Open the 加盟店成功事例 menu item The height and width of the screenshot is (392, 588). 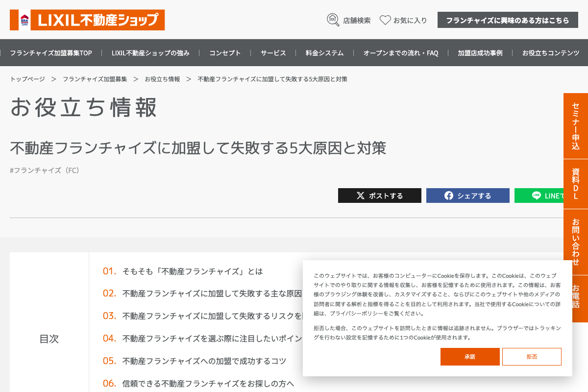[480, 53]
